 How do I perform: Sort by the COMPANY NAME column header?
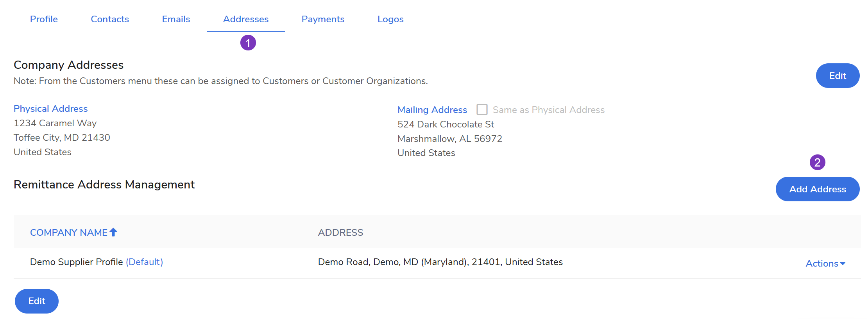69,233
